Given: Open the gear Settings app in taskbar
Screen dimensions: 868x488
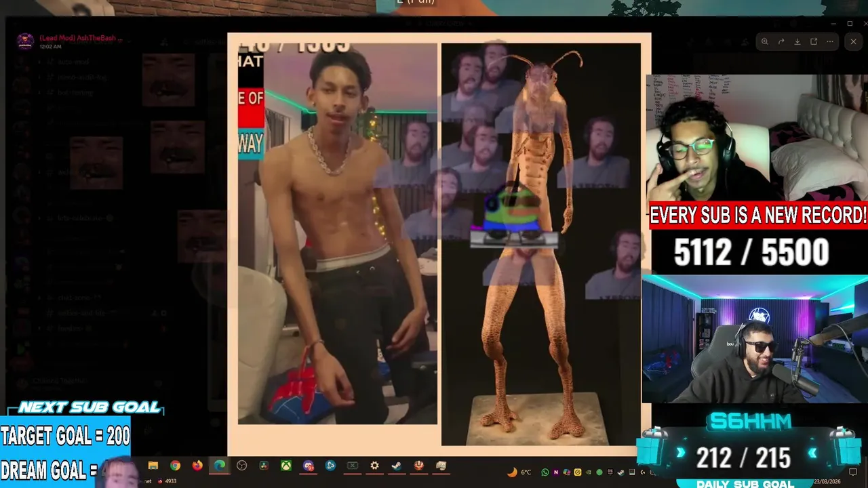Looking at the screenshot, I should (374, 466).
